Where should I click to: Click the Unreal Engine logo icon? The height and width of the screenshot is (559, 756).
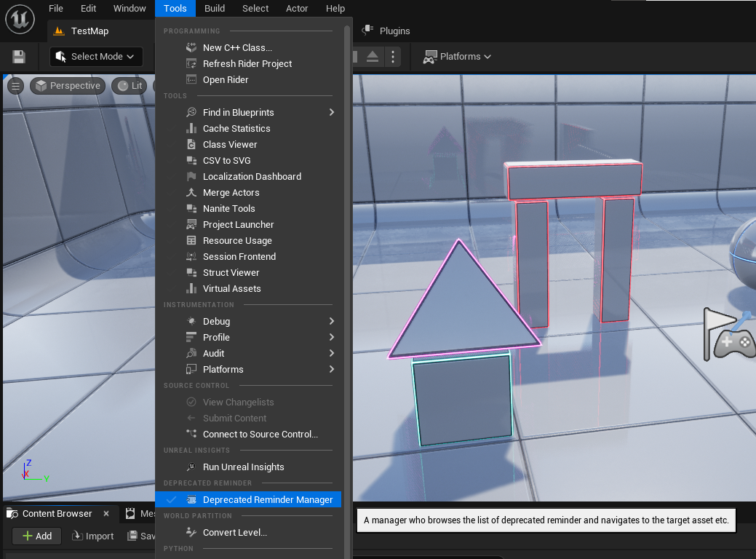[x=20, y=20]
